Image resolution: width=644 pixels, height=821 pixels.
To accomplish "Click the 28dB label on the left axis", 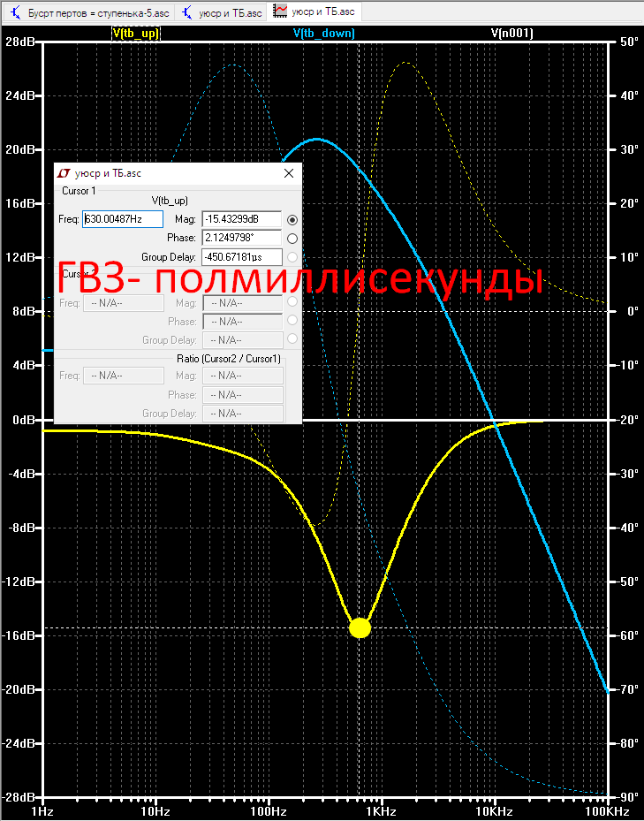I will coord(21,42).
